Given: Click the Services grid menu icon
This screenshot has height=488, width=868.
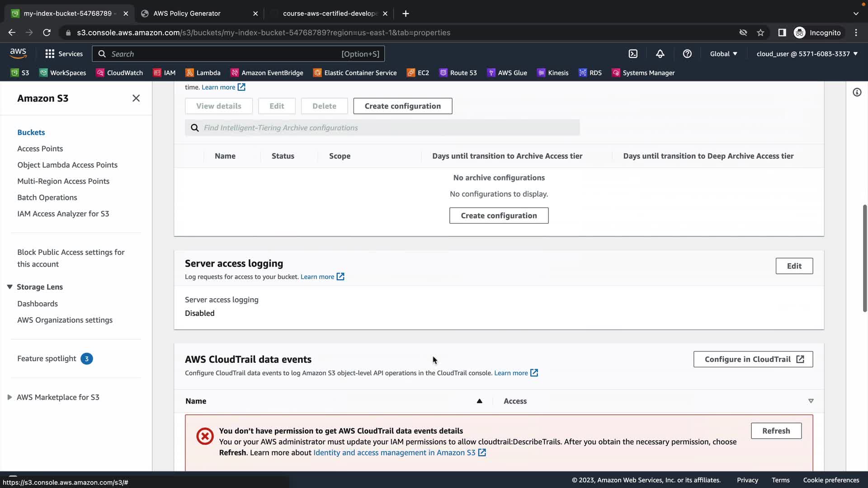Looking at the screenshot, I should tap(50, 54).
